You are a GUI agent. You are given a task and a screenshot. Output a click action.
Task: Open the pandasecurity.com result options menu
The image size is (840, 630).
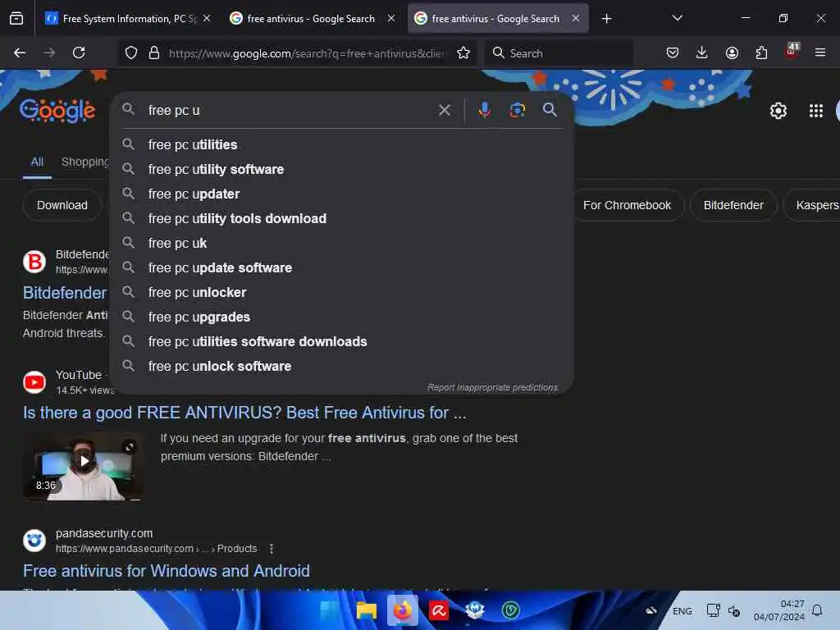click(272, 549)
